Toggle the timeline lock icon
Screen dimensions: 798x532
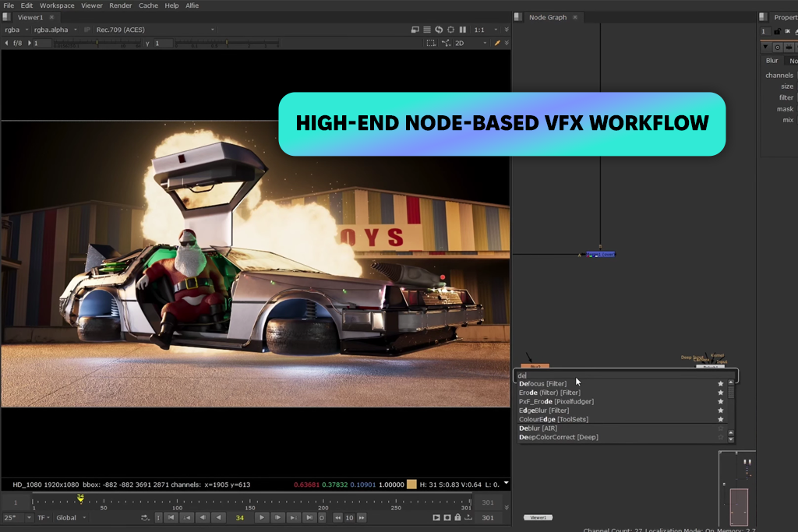point(457,518)
